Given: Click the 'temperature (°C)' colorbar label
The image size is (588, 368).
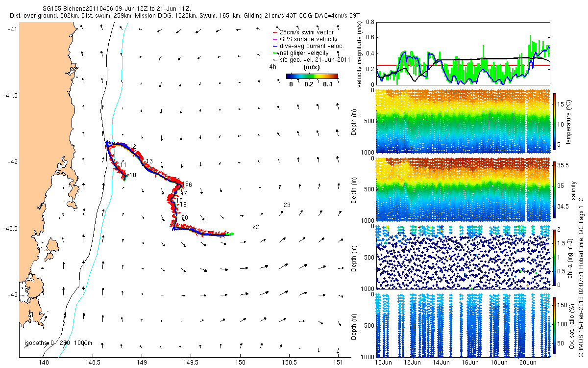Looking at the screenshot, I should click(x=568, y=121).
